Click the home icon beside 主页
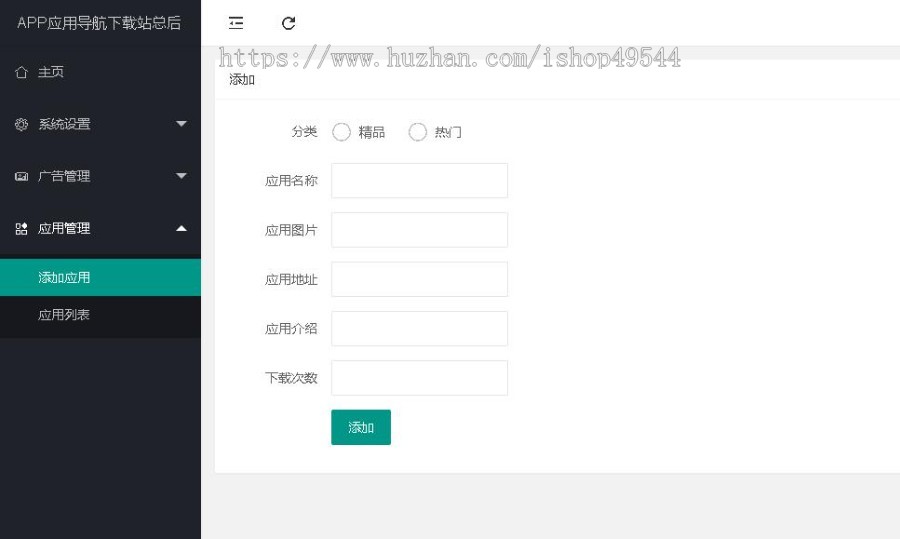900x539 pixels. pos(21,72)
